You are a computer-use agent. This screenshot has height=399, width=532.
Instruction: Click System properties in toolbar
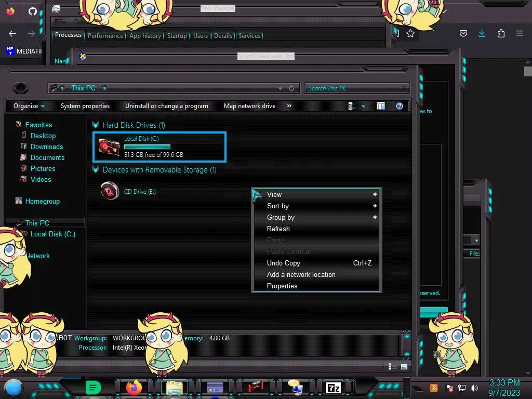(x=85, y=106)
